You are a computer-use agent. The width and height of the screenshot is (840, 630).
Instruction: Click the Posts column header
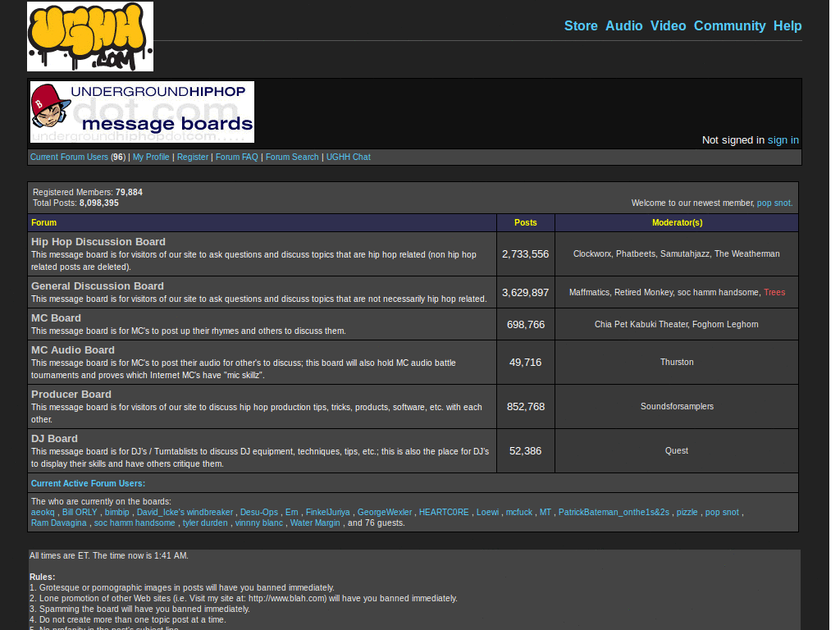pos(526,223)
